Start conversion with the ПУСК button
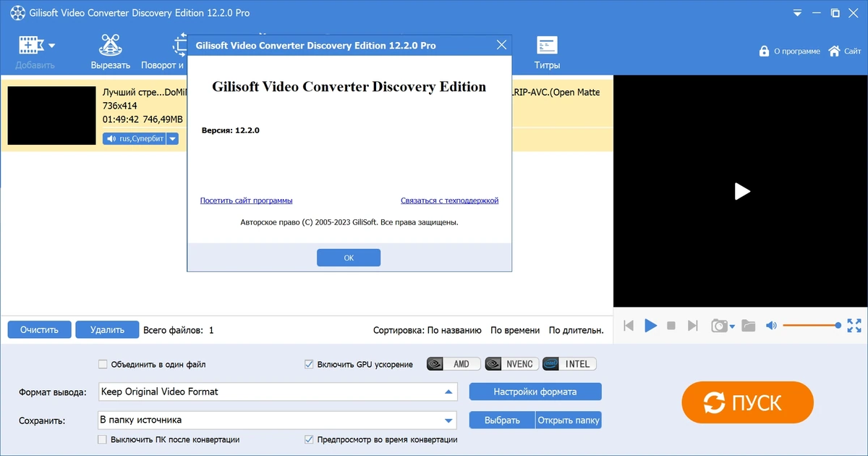This screenshot has width=868, height=456. (x=747, y=402)
